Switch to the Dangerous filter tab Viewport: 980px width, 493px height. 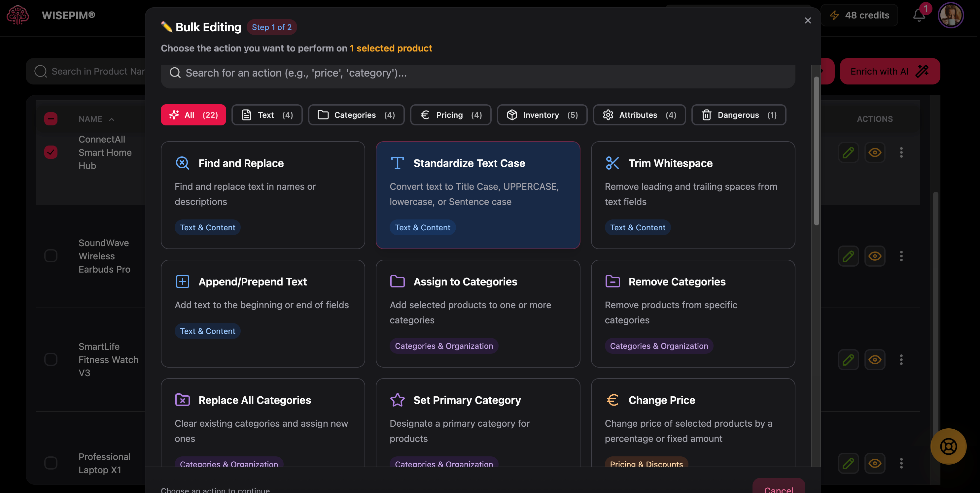(738, 115)
